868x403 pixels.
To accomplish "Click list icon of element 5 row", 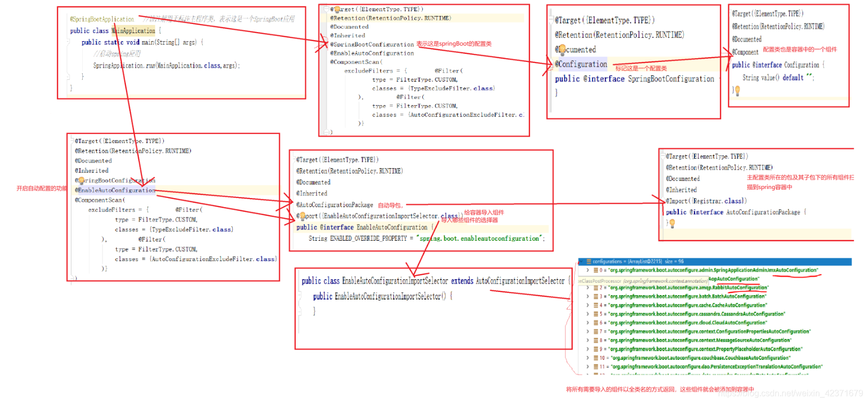I will (596, 314).
